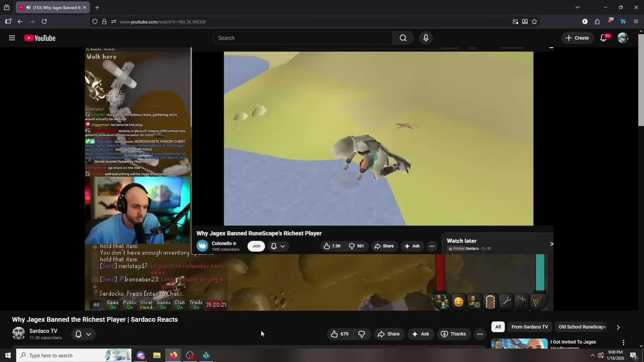644x362 pixels.
Task: Click the Windows taskbar search box
Action: [73, 355]
